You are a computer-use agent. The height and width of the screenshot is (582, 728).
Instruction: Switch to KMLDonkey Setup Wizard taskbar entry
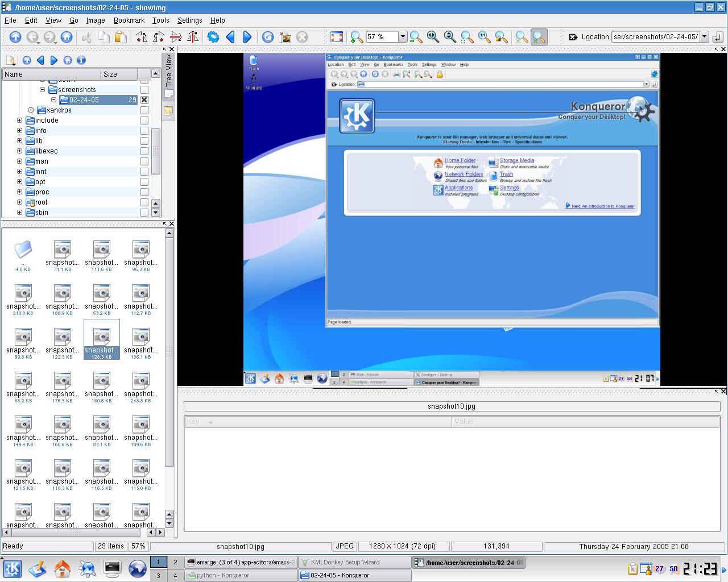[354, 562]
